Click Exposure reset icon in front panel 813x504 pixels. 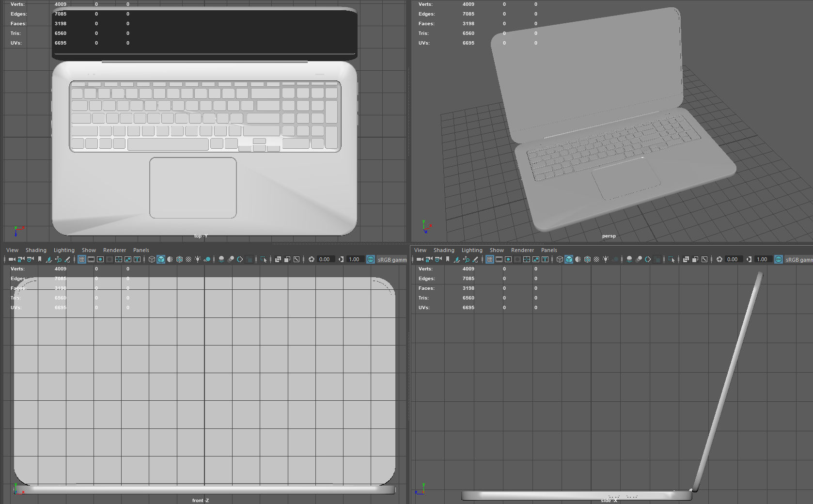click(311, 259)
